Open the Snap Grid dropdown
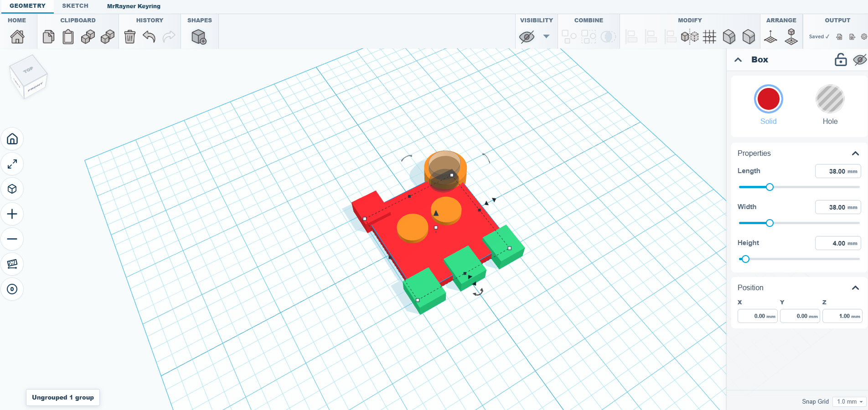 point(849,401)
